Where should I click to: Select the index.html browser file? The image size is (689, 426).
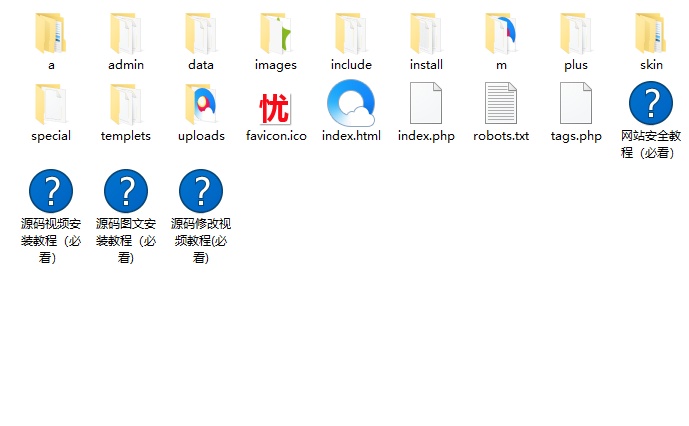click(351, 104)
